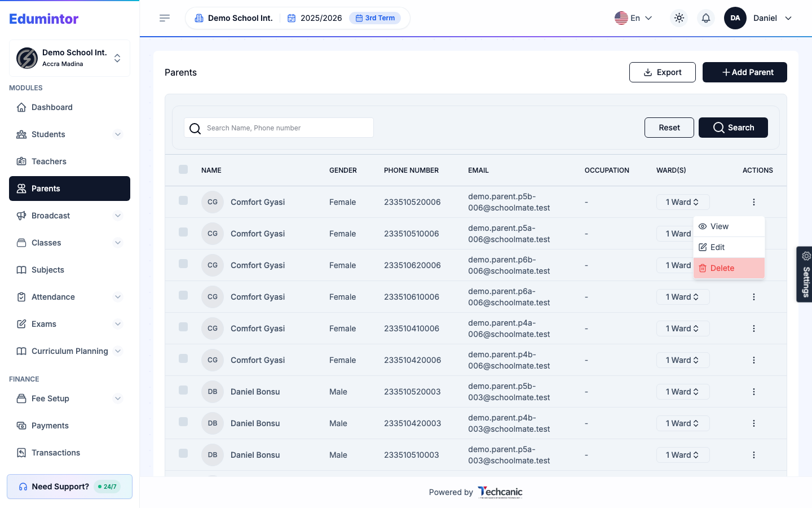Expand the Broadcast sidebar submenu
Screen dimensions: 812x508
118,216
